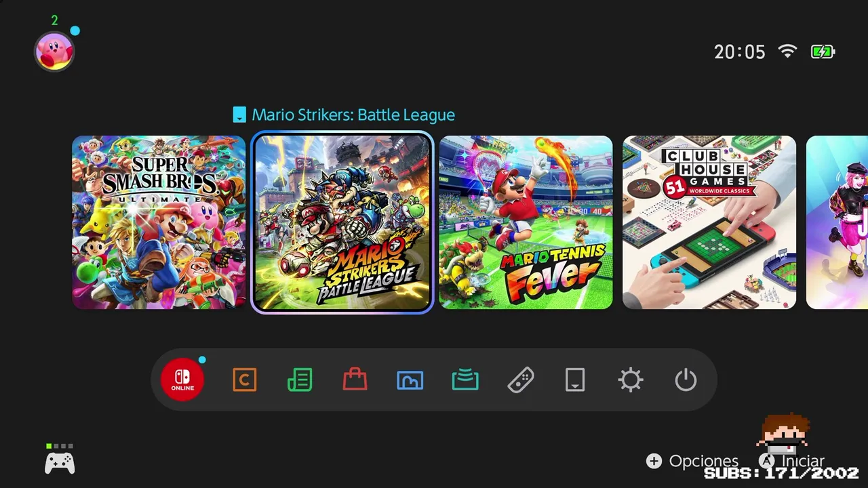Select Mario Tennis Fever game tile

pyautogui.click(x=526, y=222)
